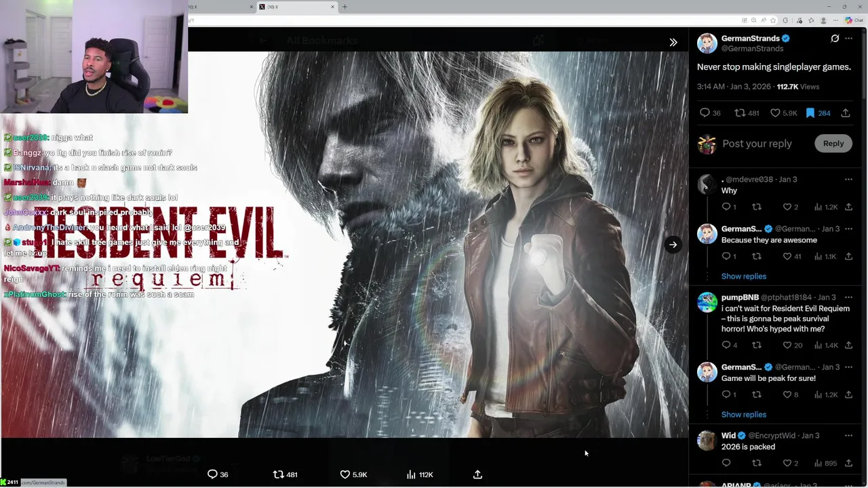Share the 'Why' reply
868x488 pixels.
pos(849,207)
